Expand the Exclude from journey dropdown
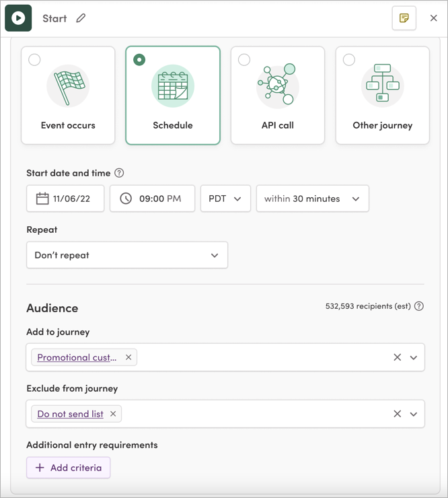The height and width of the screenshot is (498, 448). pyautogui.click(x=414, y=414)
